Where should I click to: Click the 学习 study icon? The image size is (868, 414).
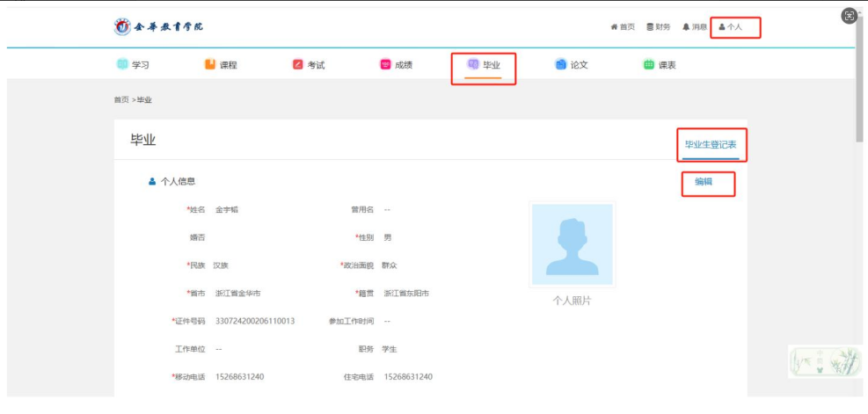pos(122,65)
